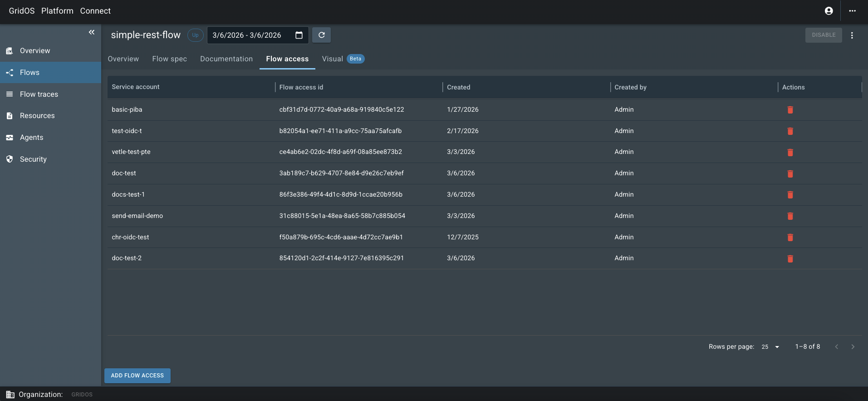Delete flow access for send-email-demo
This screenshot has height=401, width=868.
click(790, 216)
